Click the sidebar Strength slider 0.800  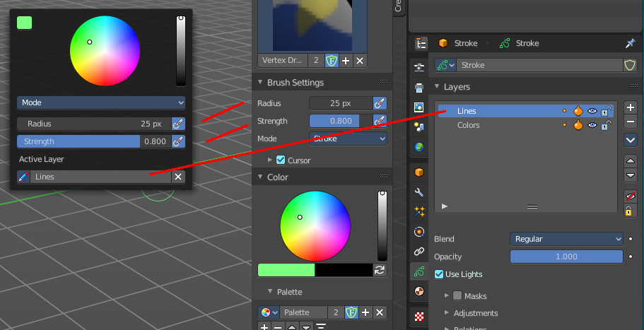point(341,121)
